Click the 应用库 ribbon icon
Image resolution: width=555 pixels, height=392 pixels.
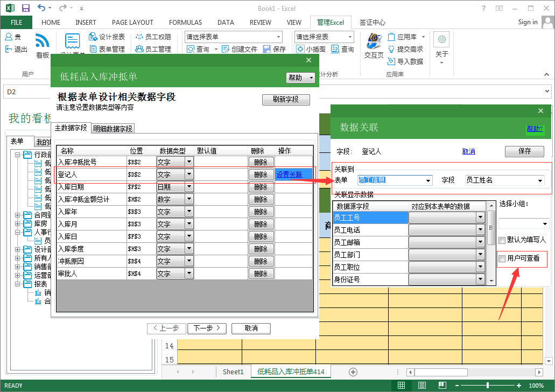(x=391, y=37)
